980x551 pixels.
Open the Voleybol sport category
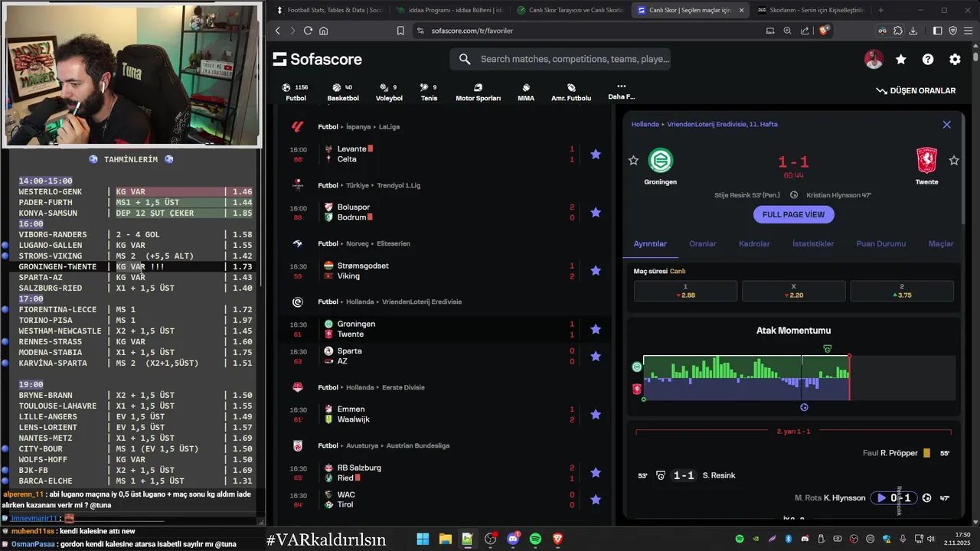(x=389, y=93)
